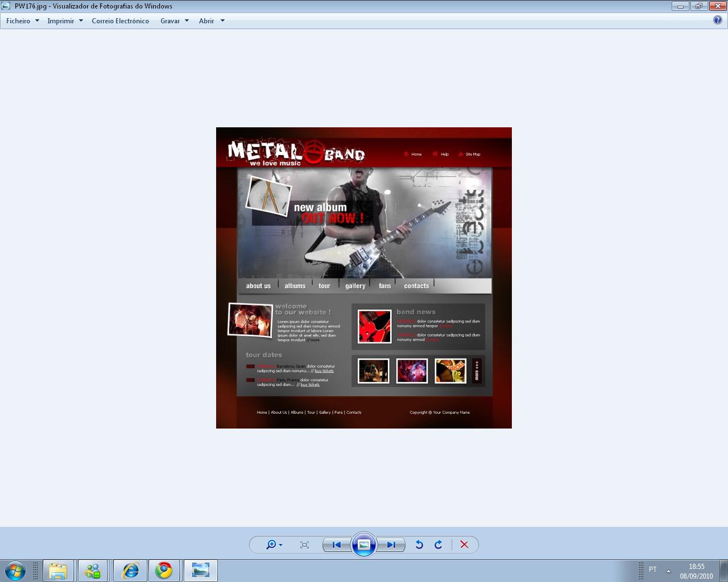This screenshot has height=582, width=728.
Task: Go to next photo
Action: (x=391, y=544)
